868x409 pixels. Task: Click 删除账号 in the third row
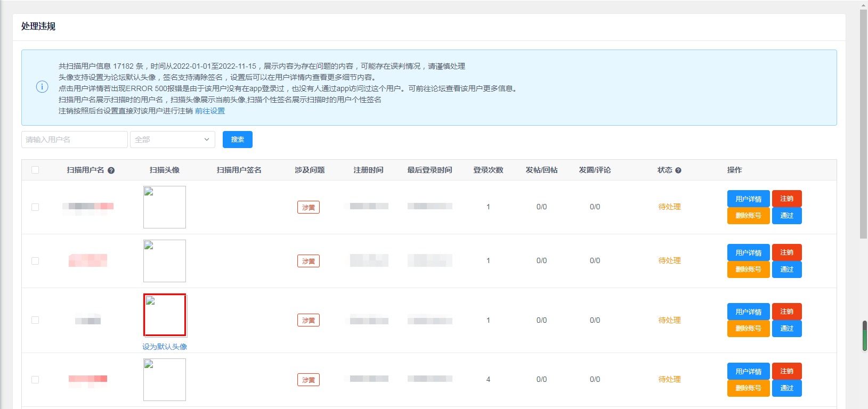pyautogui.click(x=749, y=329)
